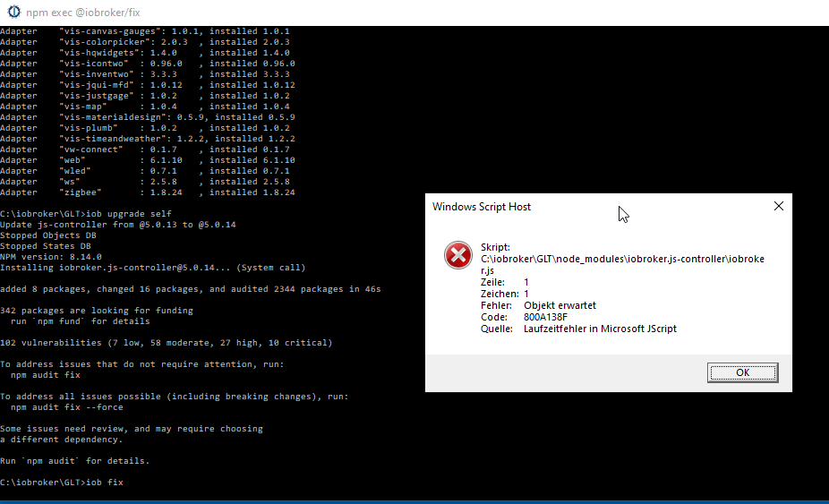Screen dimensions: 829x504
Task: Click the "Some issues need review" line
Action: [x=131, y=429]
